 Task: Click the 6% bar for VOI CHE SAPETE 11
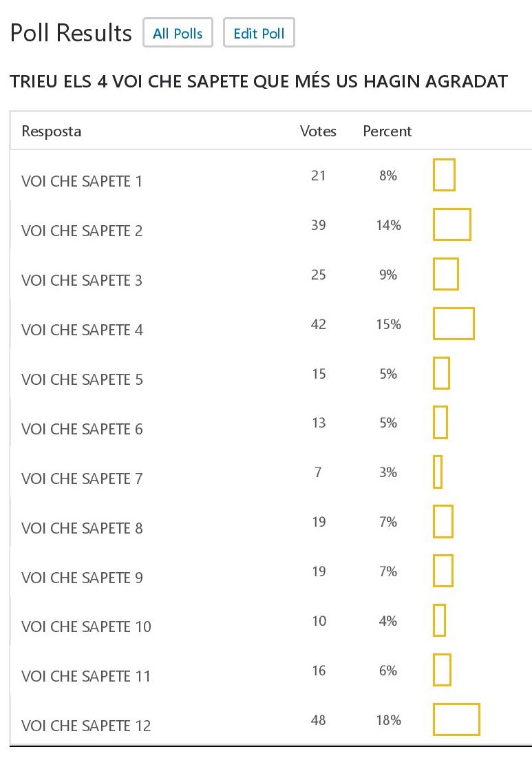[442, 670]
